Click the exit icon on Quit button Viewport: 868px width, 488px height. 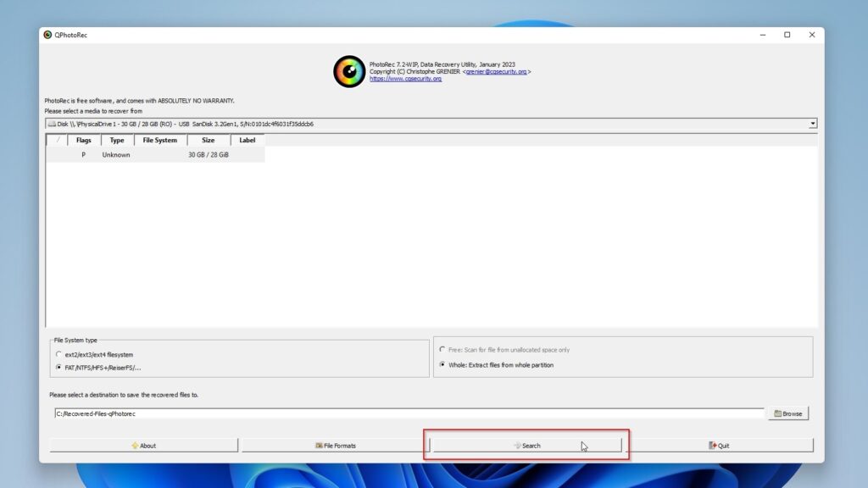point(712,446)
